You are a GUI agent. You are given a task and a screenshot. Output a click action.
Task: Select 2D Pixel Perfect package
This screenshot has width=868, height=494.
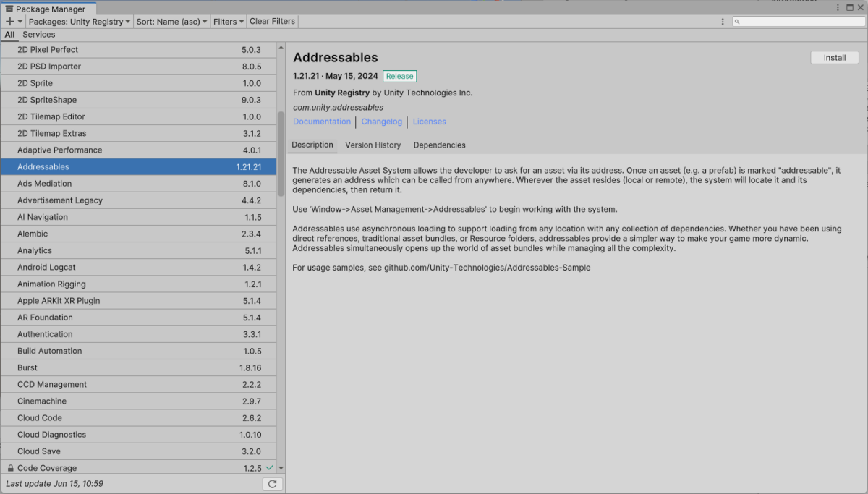click(138, 50)
